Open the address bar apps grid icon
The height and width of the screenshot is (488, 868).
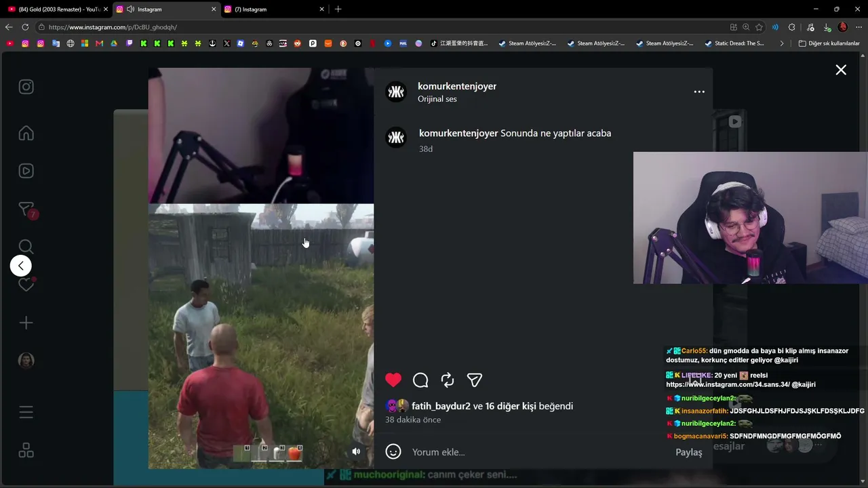pos(733,27)
